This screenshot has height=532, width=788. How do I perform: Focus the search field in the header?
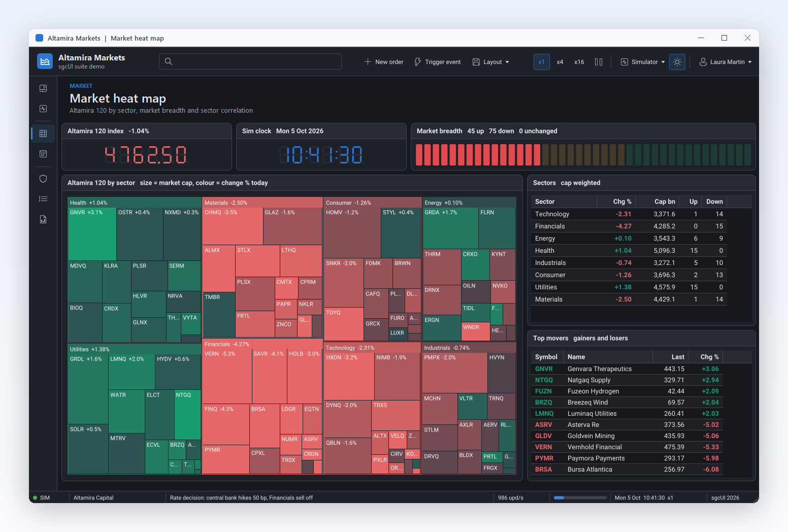(250, 61)
